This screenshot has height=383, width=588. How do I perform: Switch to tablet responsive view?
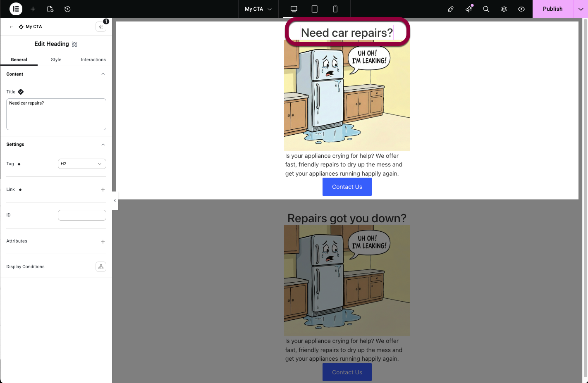[x=314, y=9]
